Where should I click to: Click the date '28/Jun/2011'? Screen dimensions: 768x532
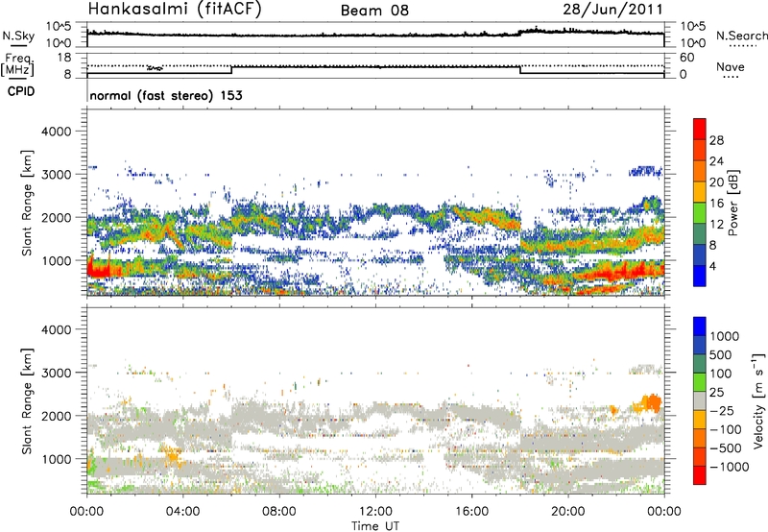[612, 9]
